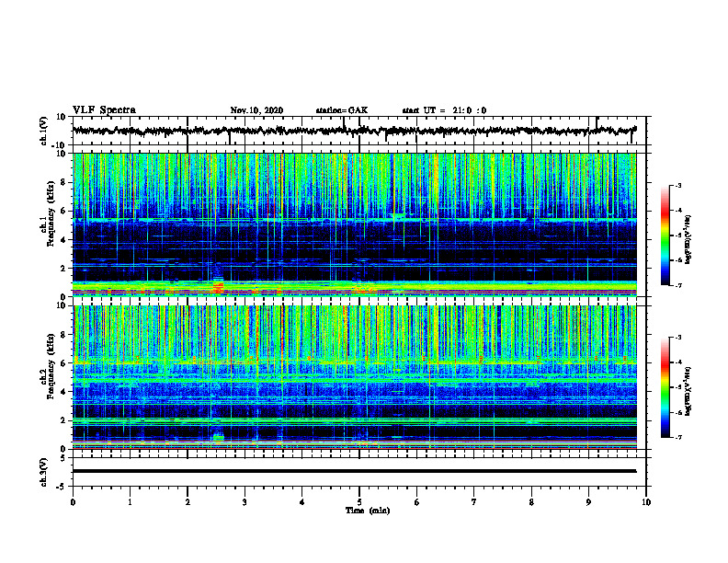Click inside the ch.1 spectrogram panel
This screenshot has height=563, width=728.
point(354,224)
